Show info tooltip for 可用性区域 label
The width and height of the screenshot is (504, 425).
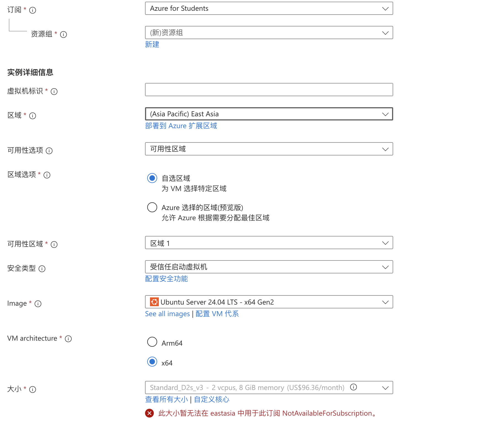(x=54, y=244)
